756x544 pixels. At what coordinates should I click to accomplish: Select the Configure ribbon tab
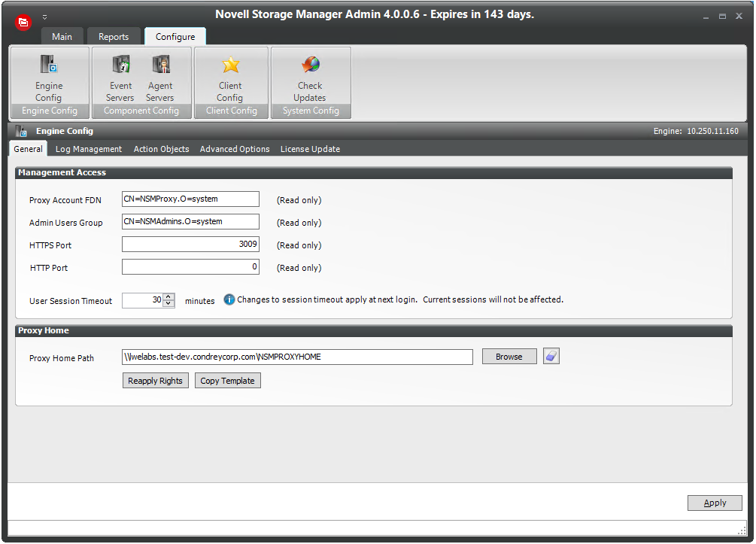tap(175, 37)
